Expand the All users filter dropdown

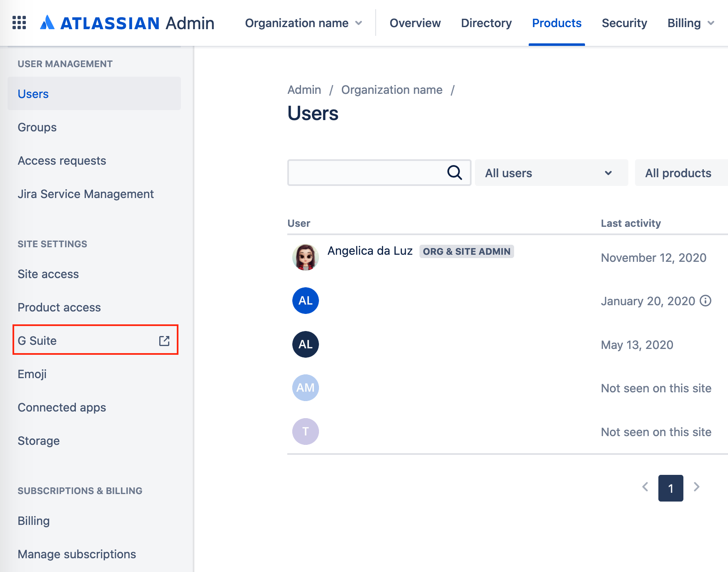pos(551,173)
